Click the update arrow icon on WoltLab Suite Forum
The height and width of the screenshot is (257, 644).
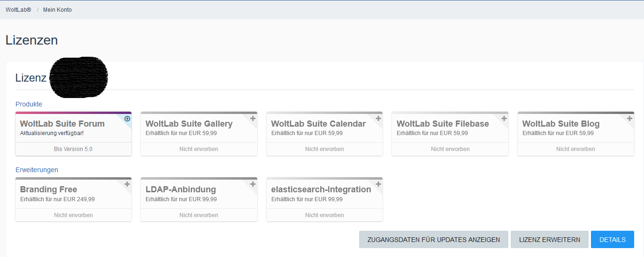(127, 119)
